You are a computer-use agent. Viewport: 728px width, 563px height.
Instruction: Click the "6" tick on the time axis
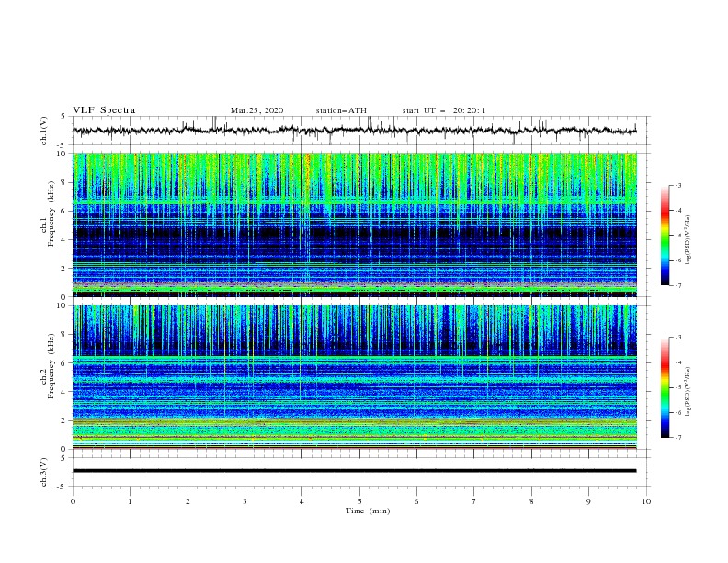[416, 501]
